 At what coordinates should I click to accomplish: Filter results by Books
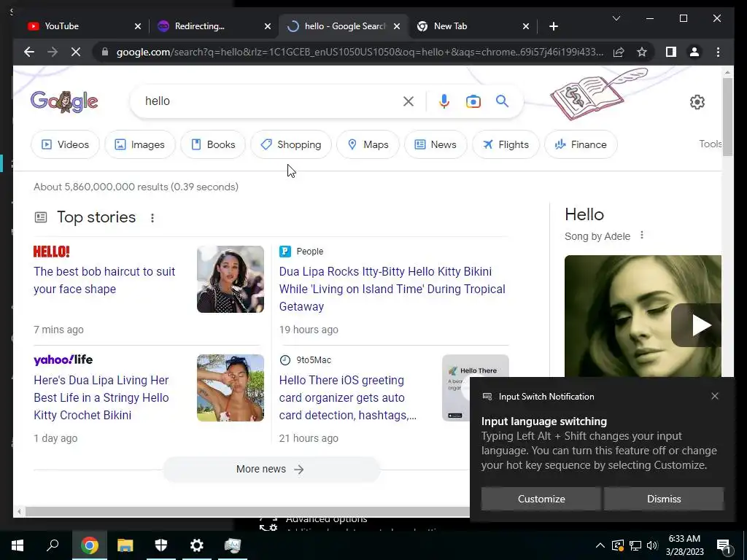213,144
